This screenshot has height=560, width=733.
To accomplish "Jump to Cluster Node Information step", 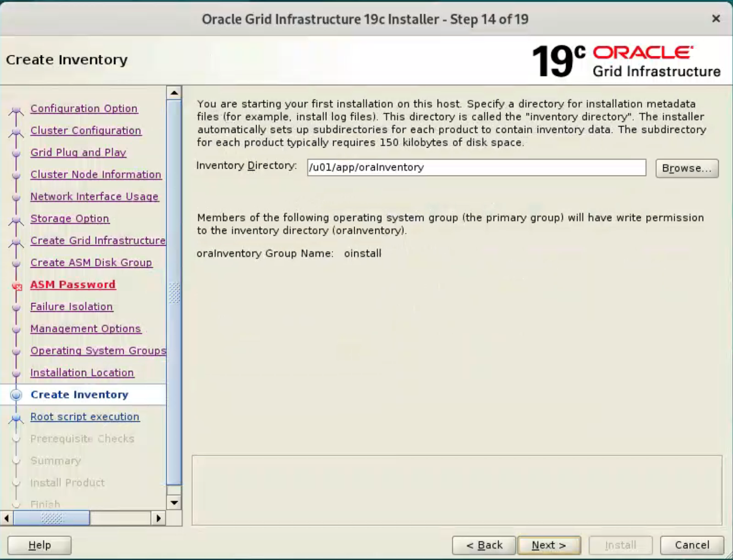I will 96,175.
